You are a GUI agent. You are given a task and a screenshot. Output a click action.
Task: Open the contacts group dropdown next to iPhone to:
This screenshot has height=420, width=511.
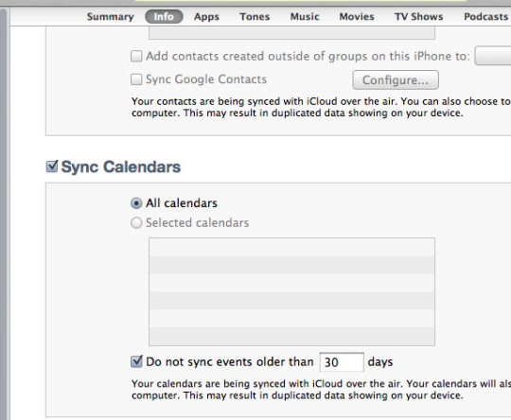coord(493,56)
